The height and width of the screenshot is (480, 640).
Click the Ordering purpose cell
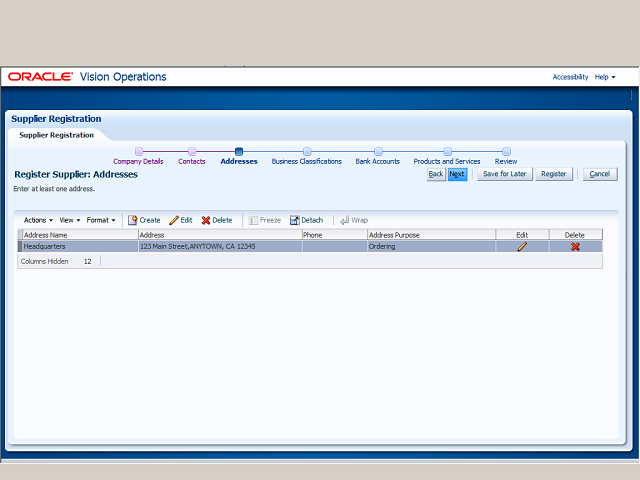click(x=431, y=247)
